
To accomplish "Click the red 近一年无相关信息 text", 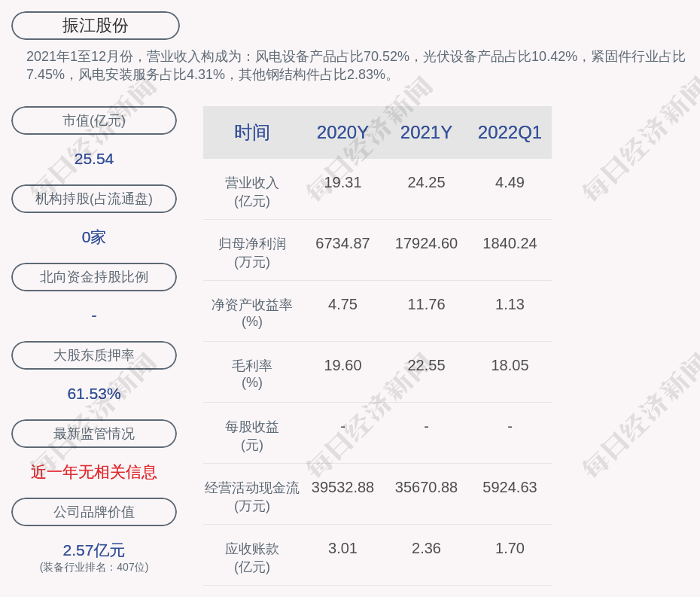I will [94, 472].
